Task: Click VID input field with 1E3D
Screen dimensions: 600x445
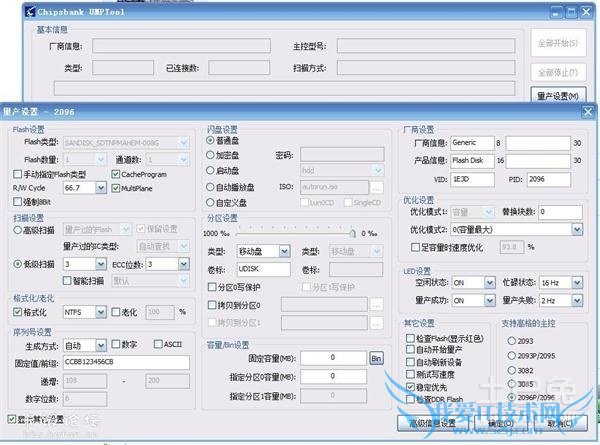Action: (x=472, y=179)
